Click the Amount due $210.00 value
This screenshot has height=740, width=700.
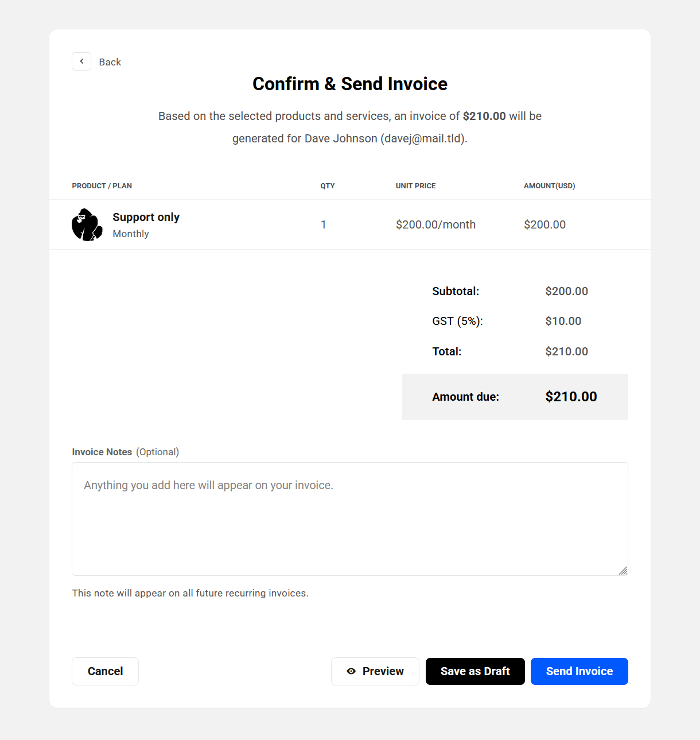click(571, 397)
